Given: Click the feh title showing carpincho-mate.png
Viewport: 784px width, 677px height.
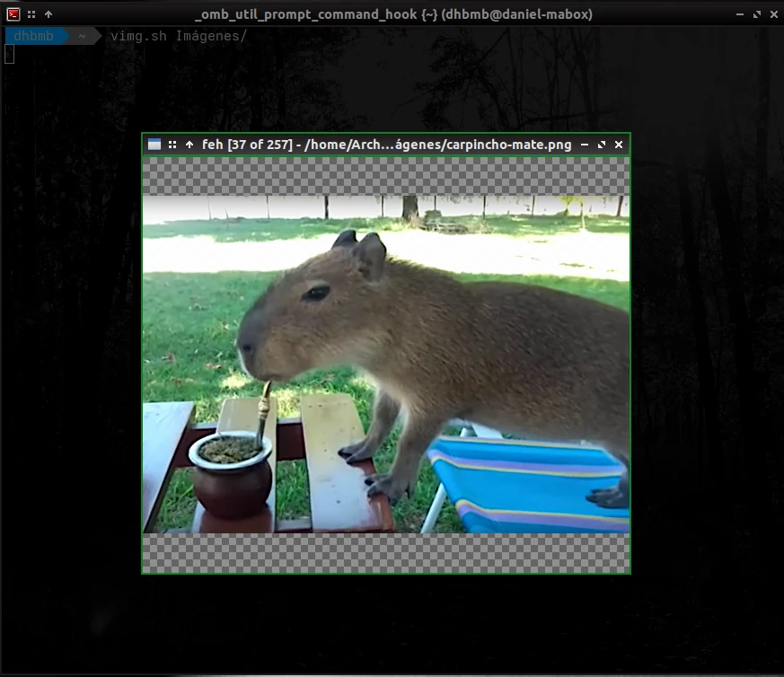Looking at the screenshot, I should [386, 145].
